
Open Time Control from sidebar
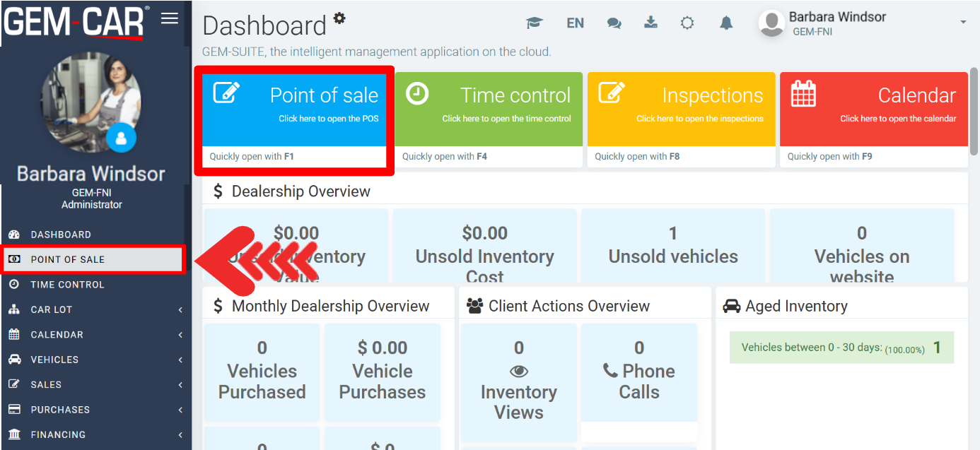tap(67, 285)
